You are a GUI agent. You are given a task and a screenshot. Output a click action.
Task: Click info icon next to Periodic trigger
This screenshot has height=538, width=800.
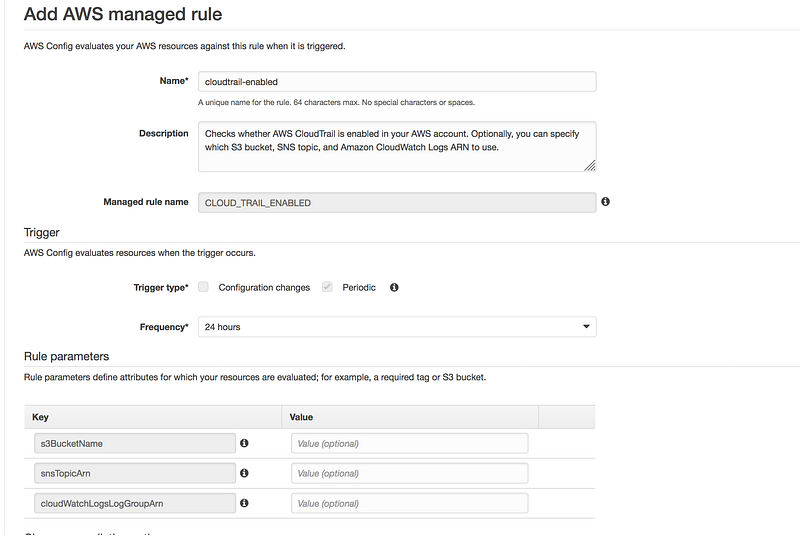pos(394,288)
